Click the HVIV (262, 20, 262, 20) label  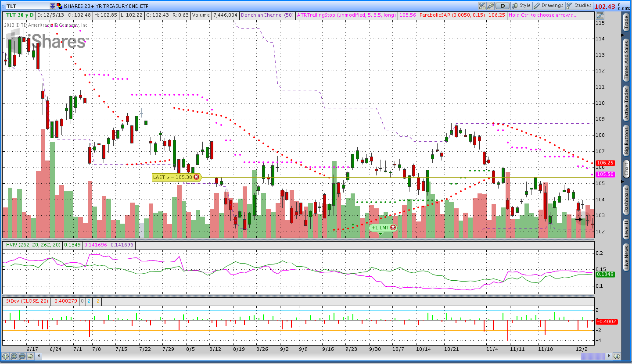tap(32, 245)
